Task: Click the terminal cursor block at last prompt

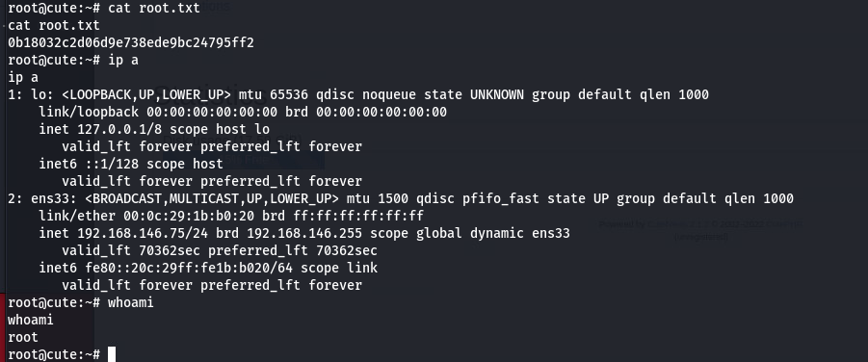Action: (112, 354)
